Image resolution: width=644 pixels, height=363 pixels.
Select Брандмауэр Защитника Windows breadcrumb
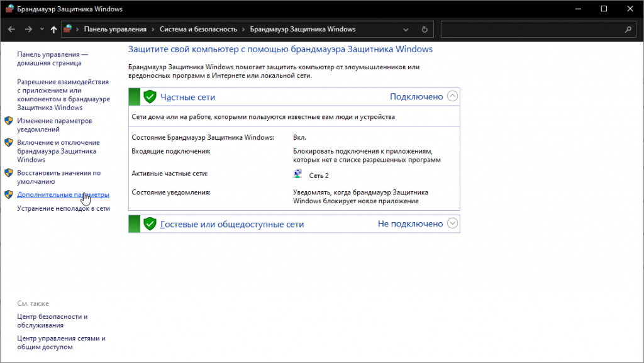coord(303,29)
